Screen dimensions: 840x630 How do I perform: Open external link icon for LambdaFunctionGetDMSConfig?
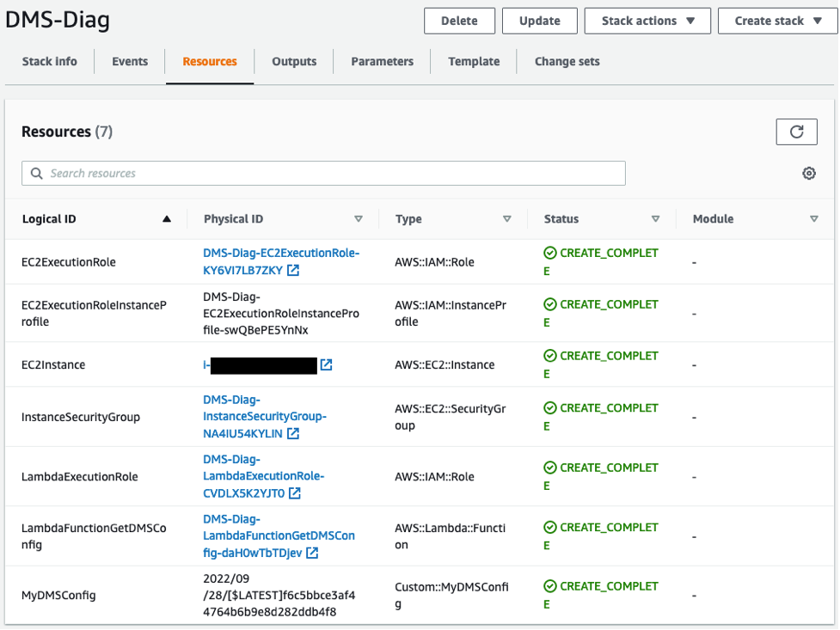pyautogui.click(x=312, y=553)
